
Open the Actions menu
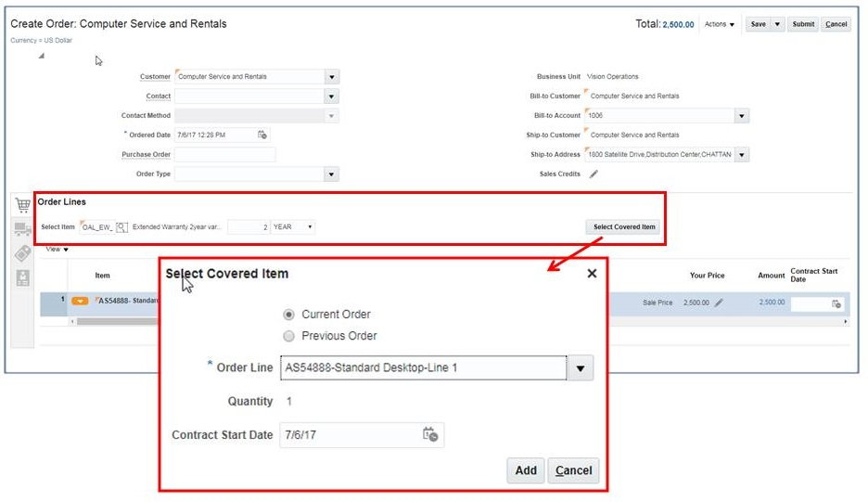(x=720, y=24)
